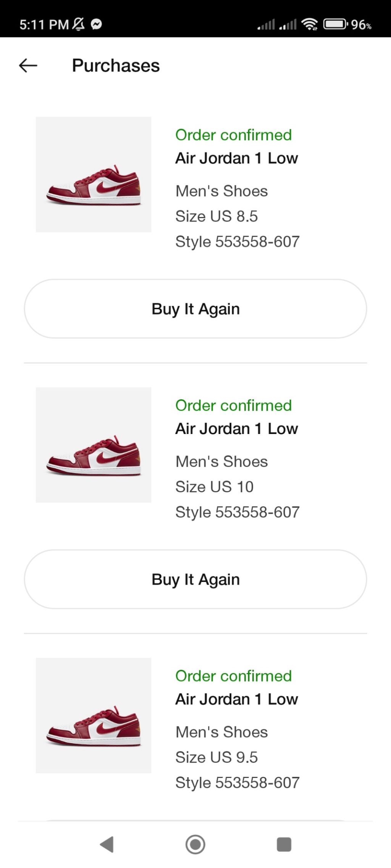Image resolution: width=391 pixels, height=868 pixels.
Task: Tap the Messenger notification icon in status bar
Action: coord(96,24)
